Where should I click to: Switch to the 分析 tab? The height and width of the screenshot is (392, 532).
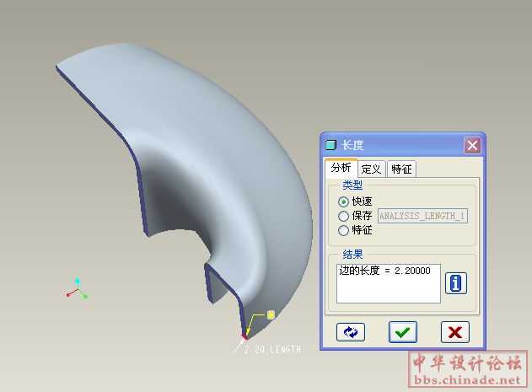click(x=341, y=168)
